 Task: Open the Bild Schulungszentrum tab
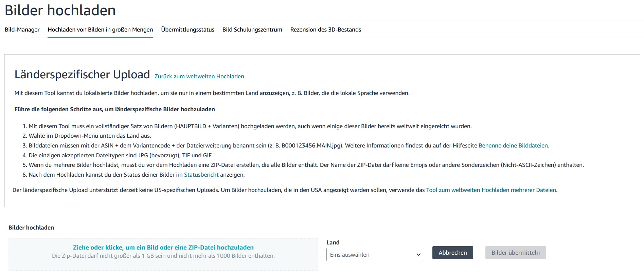tap(252, 29)
